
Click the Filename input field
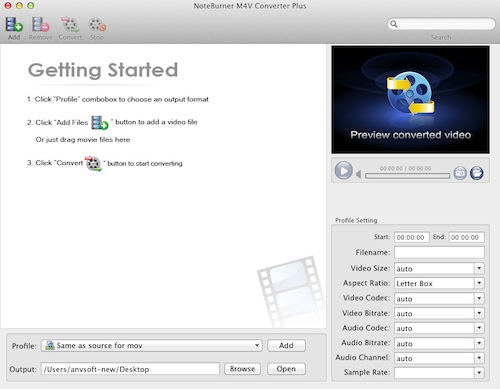pyautogui.click(x=439, y=252)
